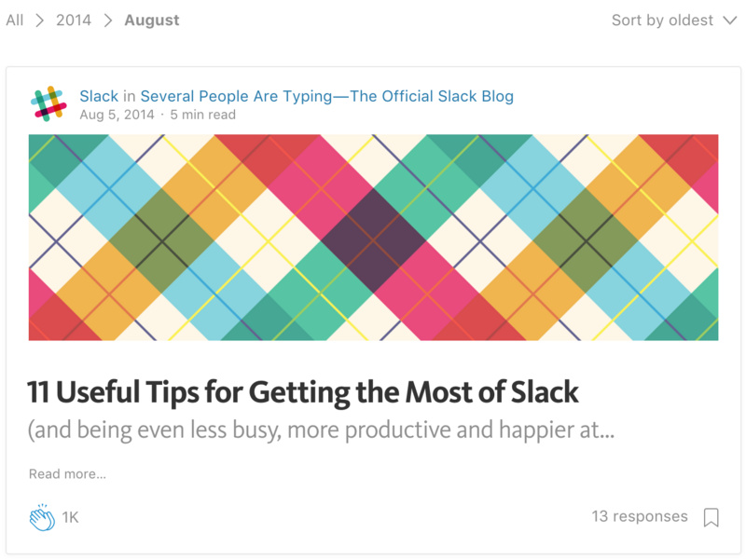746x560 pixels.
Task: Select the 2014 breadcrumb
Action: pyautogui.click(x=74, y=20)
